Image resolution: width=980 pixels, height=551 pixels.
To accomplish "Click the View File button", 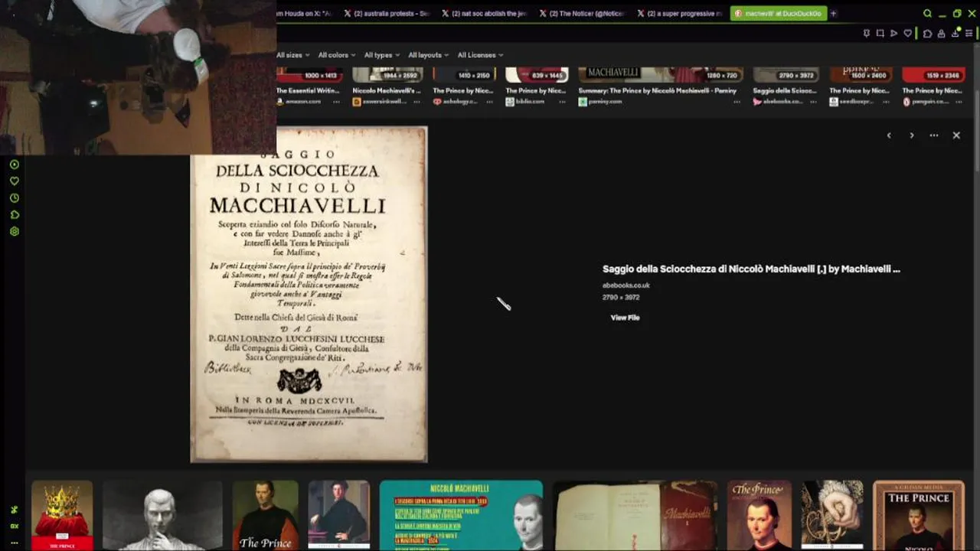I will pos(625,318).
